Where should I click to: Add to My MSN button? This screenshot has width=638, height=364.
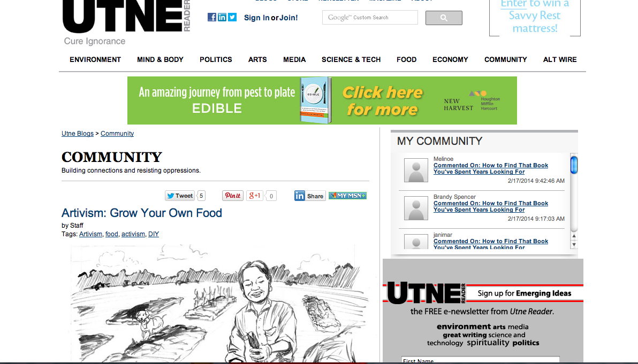point(347,196)
